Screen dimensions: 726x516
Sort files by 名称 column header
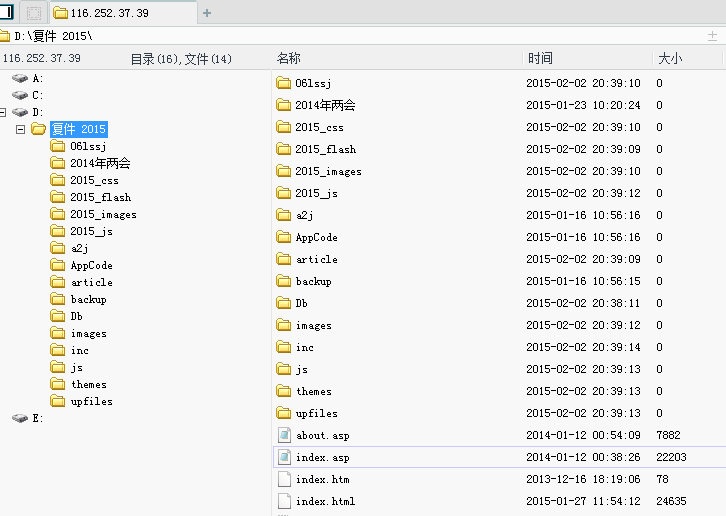click(x=288, y=58)
